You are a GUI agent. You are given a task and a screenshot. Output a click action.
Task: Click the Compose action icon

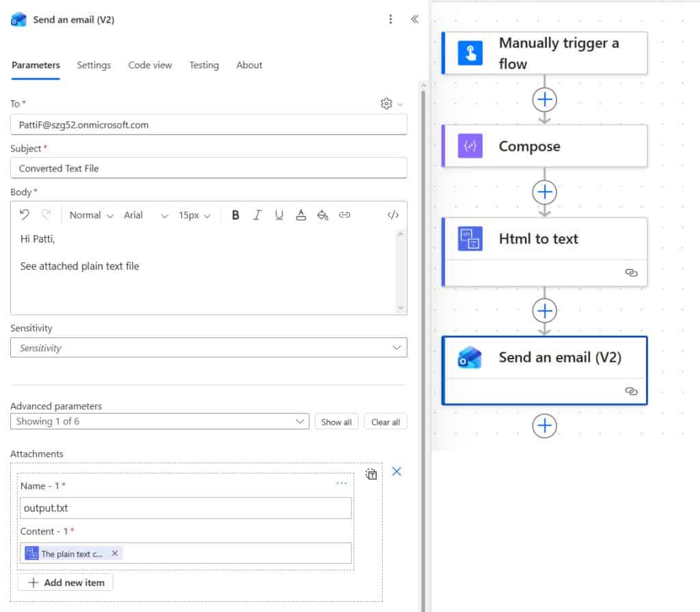point(470,146)
